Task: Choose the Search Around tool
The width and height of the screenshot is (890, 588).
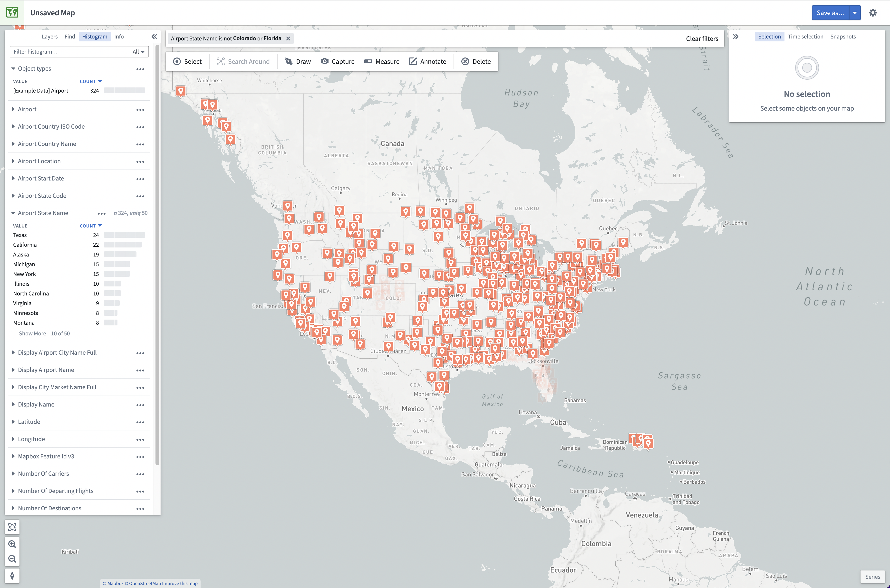Action: click(x=243, y=61)
